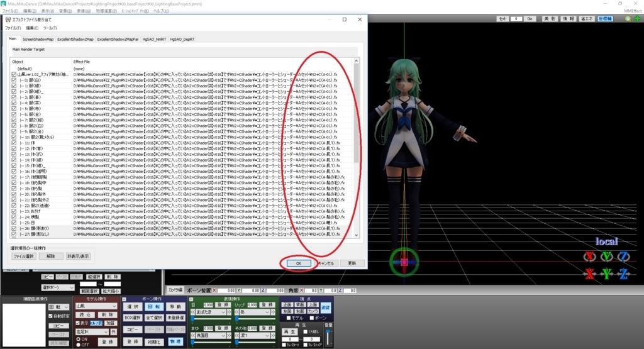This screenshot has width=644, height=349.
Task: Click the frame number input next to Go
Action: point(516,19)
